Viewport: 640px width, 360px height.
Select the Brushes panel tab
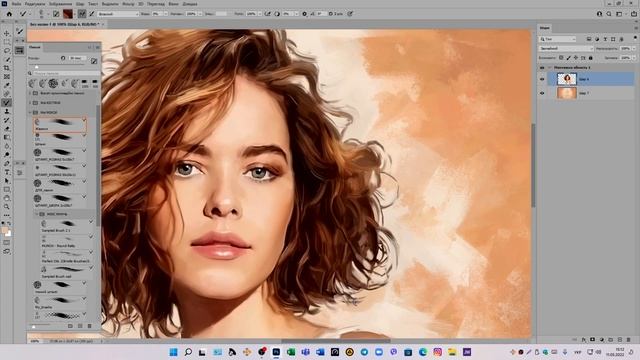(35, 47)
